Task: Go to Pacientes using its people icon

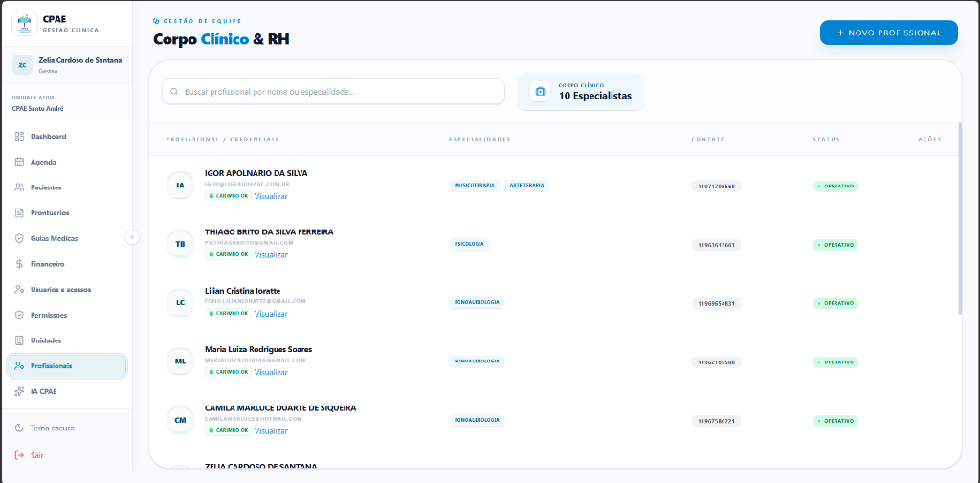Action: point(19,187)
